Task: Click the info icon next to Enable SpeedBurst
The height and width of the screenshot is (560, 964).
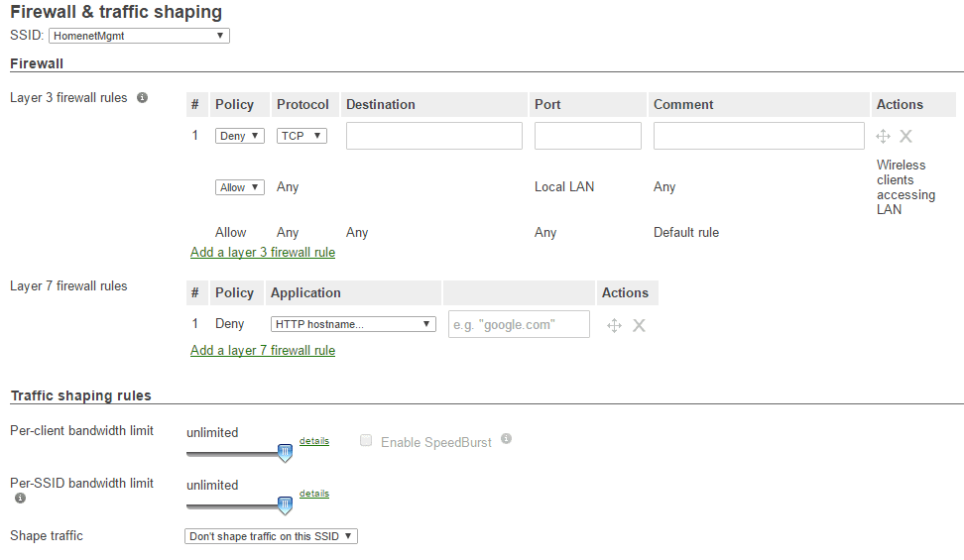Action: pyautogui.click(x=506, y=438)
